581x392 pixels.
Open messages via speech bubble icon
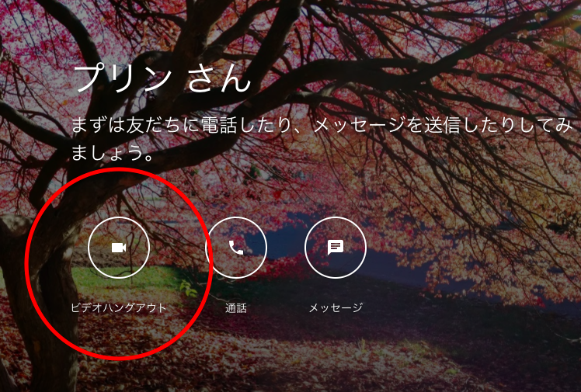coord(336,248)
